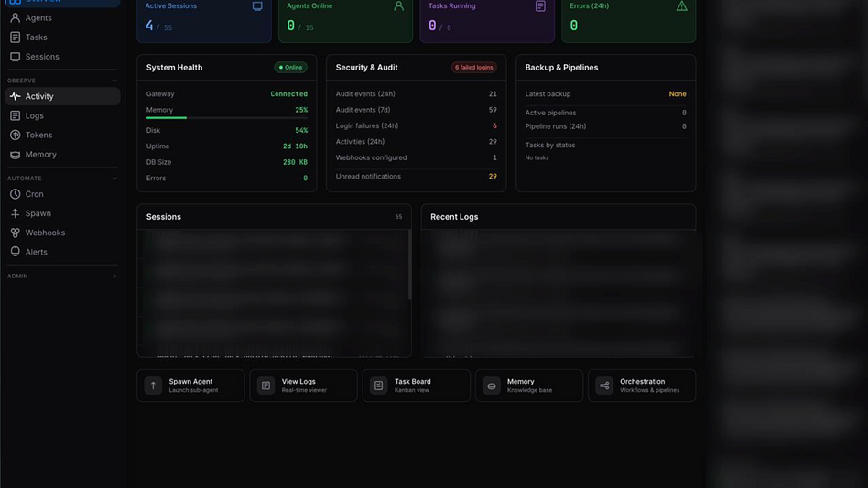Click the Memory usage progress bar
Screen dimensions: 868x488
tap(227, 118)
